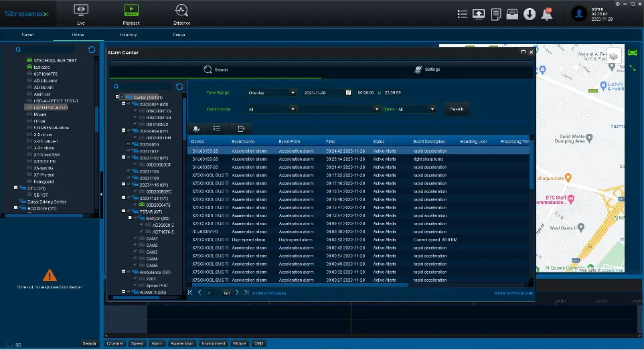Select the Acceleration tab at the bottom
The image size is (644, 350).
(181, 343)
